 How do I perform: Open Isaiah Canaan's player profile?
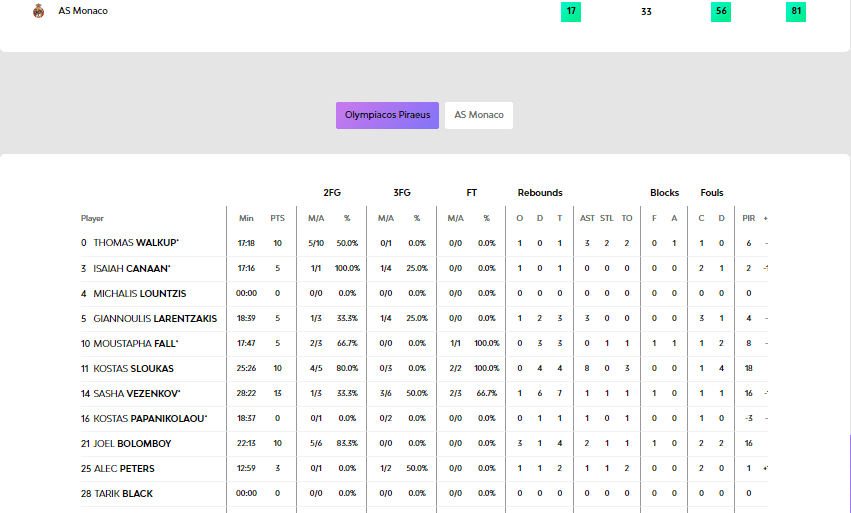(x=131, y=268)
